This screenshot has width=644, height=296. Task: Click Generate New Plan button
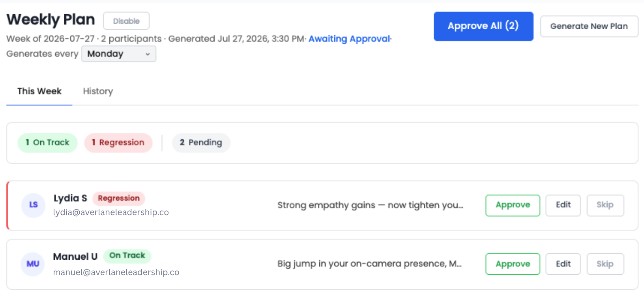coord(589,26)
